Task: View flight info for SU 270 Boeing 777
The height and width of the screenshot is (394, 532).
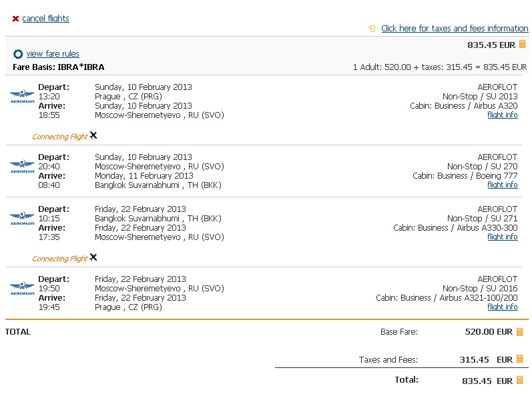Action: tap(502, 185)
